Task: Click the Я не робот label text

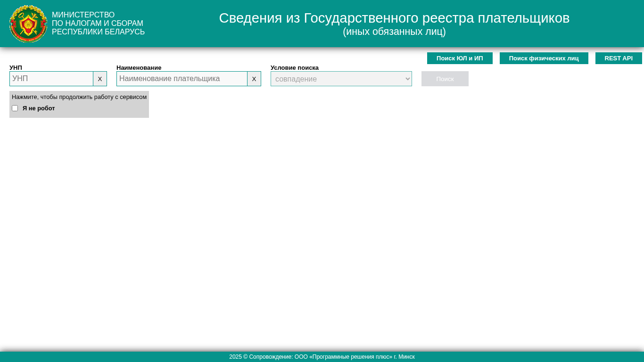Action: (39, 108)
